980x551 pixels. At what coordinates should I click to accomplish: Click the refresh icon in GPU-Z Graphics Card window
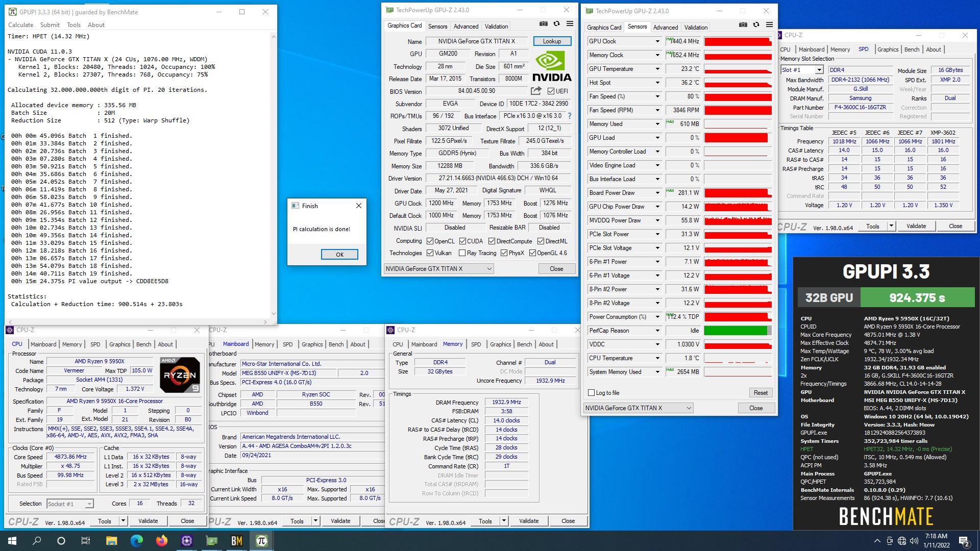tap(557, 24)
